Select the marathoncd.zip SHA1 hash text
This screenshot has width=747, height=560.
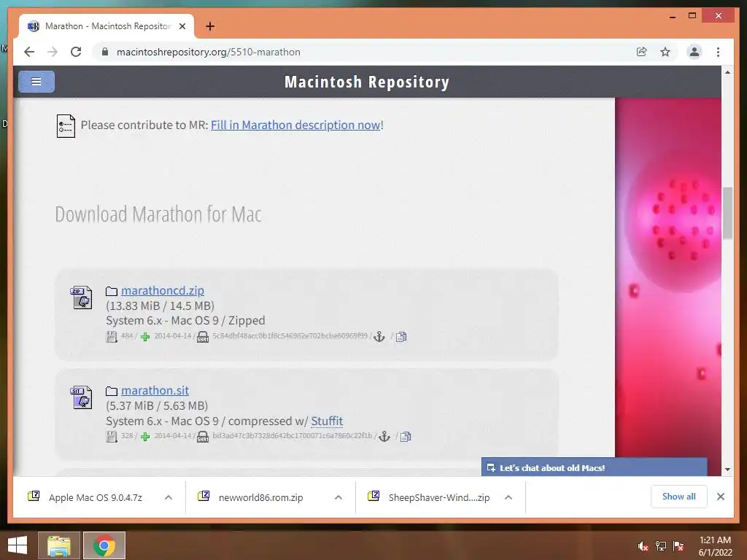[x=290, y=335]
